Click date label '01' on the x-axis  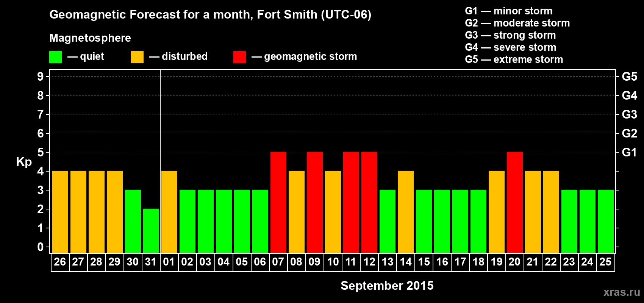pos(169,262)
